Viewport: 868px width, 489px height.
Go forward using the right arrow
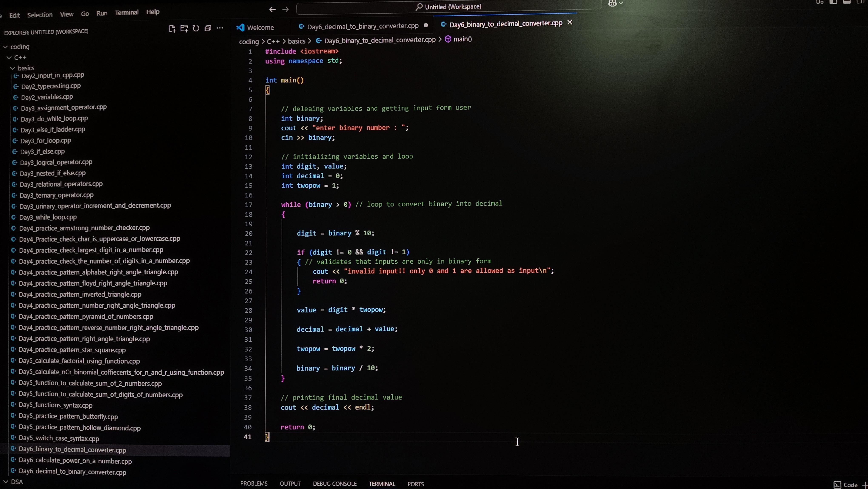pos(286,9)
